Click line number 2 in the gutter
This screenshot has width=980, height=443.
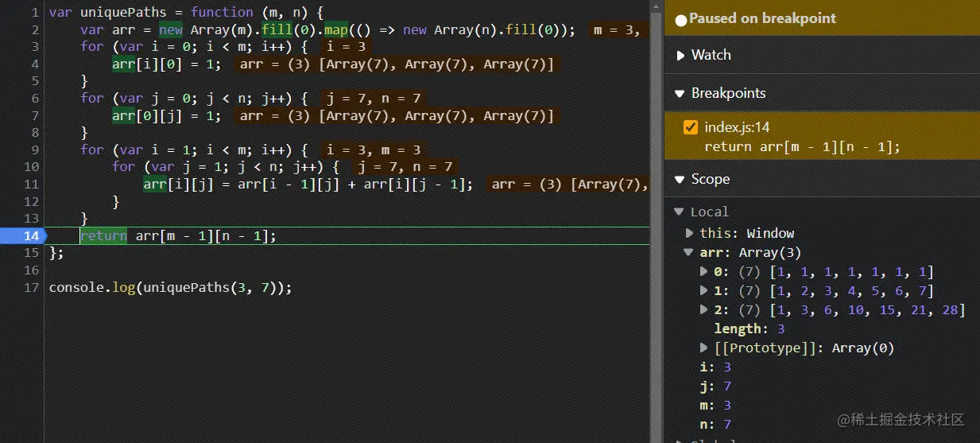pos(35,29)
